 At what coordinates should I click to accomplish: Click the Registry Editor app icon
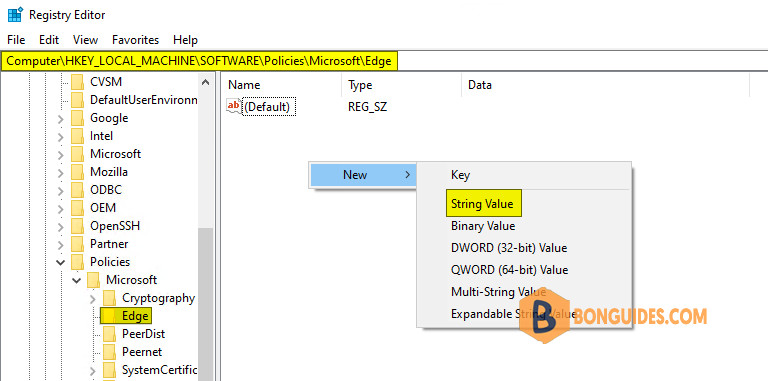pos(15,15)
